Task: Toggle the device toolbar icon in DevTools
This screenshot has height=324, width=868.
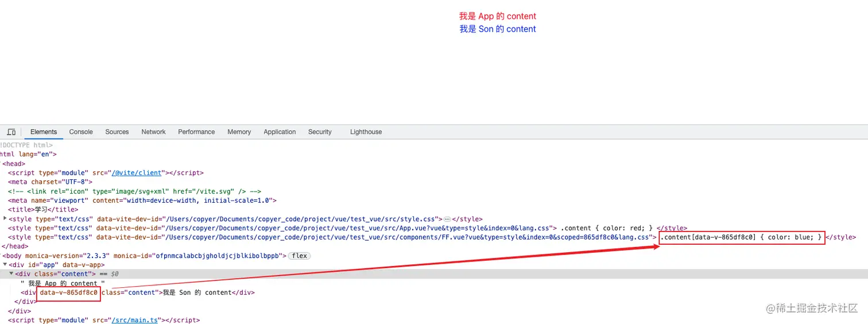Action: (x=11, y=132)
